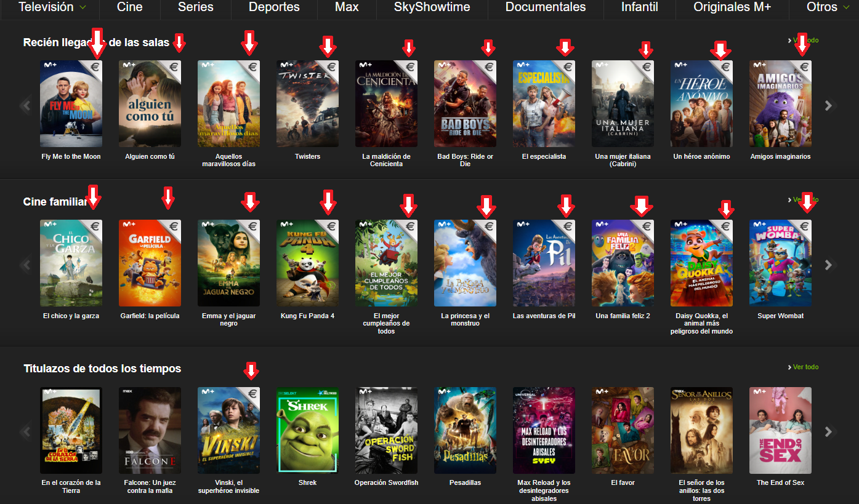Click the M+ logo on Kung Fu Panda 4
The height and width of the screenshot is (504, 859).
pos(285,224)
